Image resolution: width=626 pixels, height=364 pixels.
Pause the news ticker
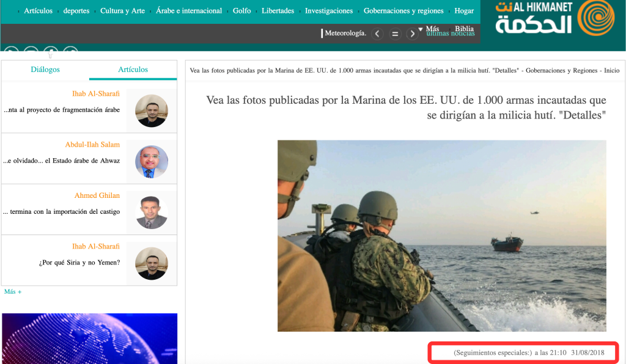pos(395,34)
